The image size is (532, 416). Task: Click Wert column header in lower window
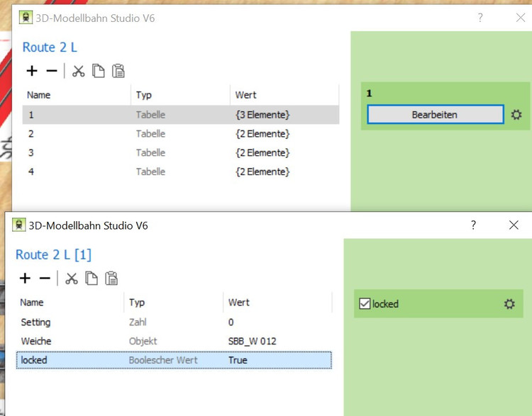[239, 303]
